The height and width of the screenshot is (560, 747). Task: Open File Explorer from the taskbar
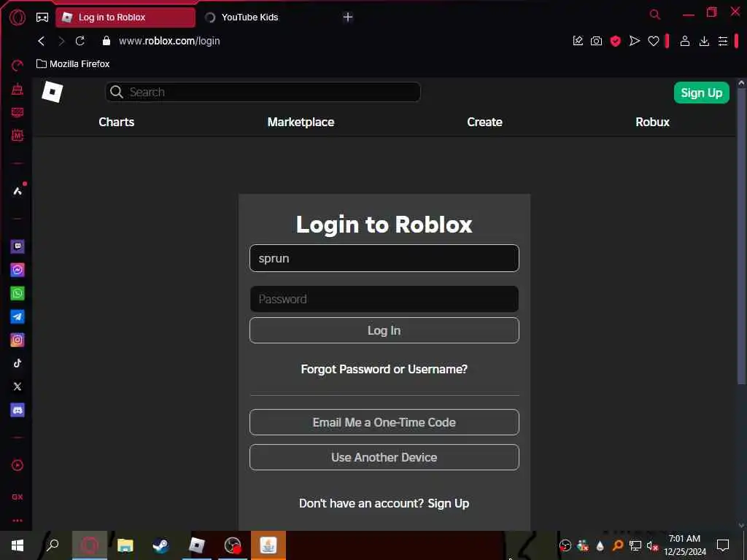click(x=125, y=545)
